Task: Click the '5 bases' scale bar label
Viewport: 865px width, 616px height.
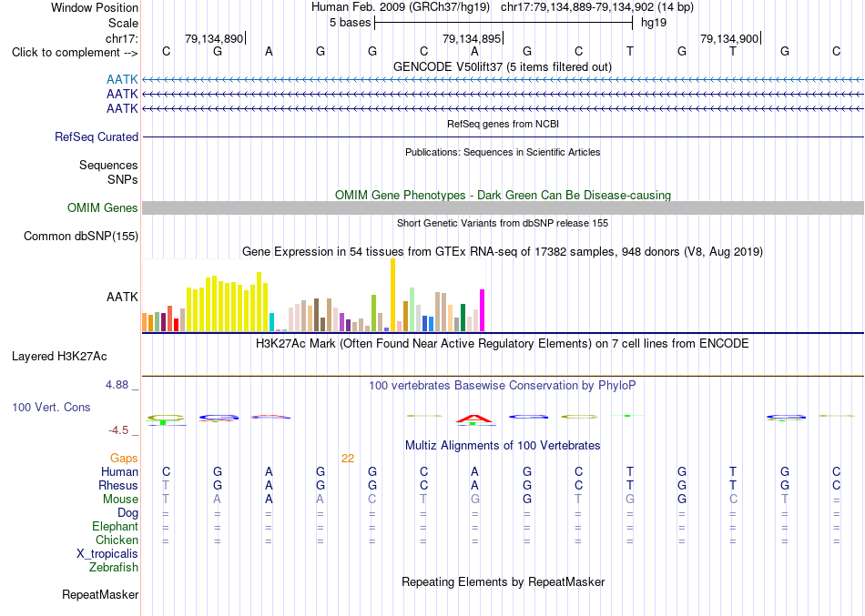Action: point(351,23)
